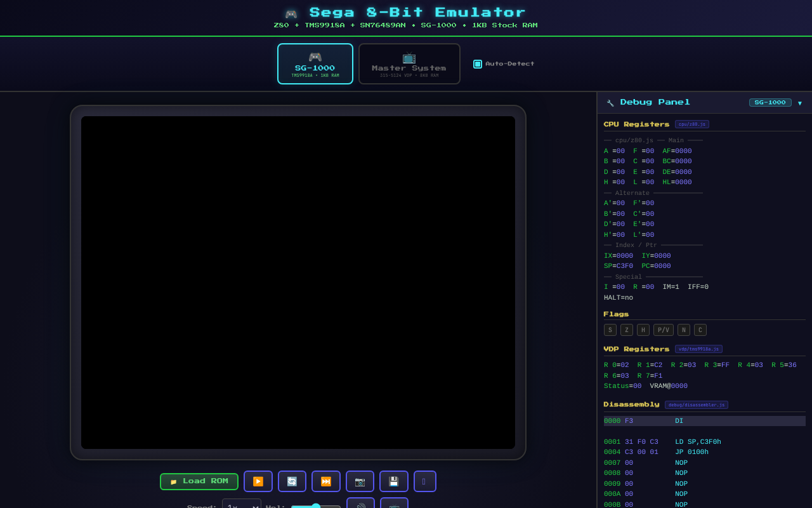Toggle the Auto-Detect checkbox
Screen dimensions: 812x508
click(x=478, y=64)
